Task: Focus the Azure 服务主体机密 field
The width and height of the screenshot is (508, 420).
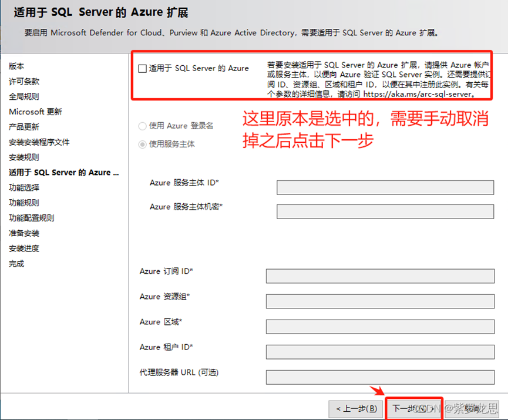Action: point(385,211)
